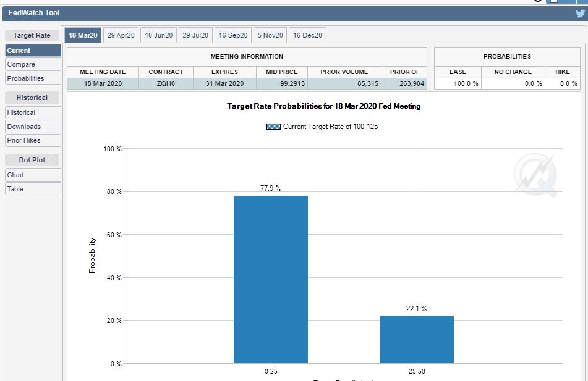Image resolution: width=588 pixels, height=381 pixels.
Task: Open Probabilities under Target Rate
Action: click(x=33, y=78)
